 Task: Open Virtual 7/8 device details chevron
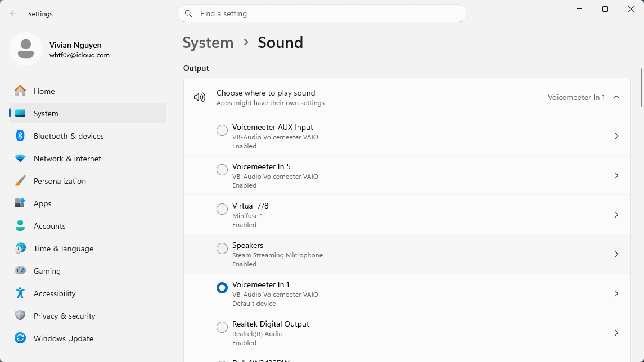(x=616, y=215)
